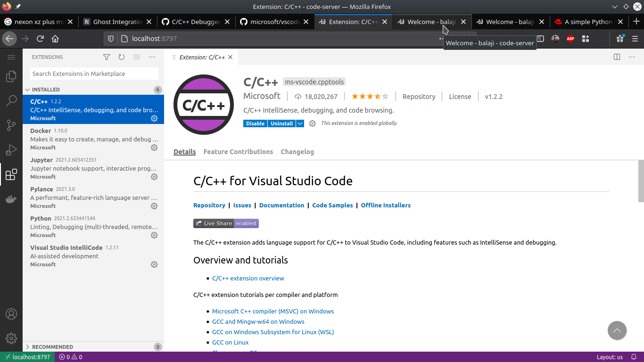The image size is (644, 362).
Task: Open the Issues link
Action: pos(242,205)
